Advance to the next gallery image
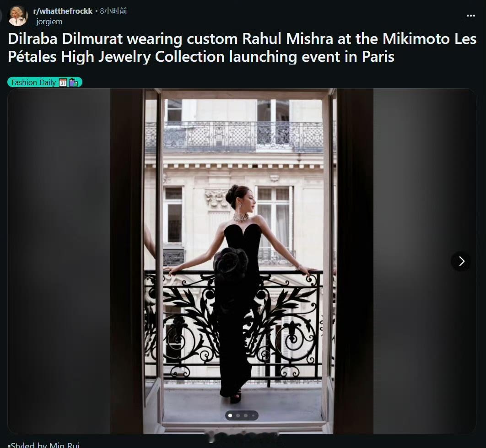Viewport: 486px width, 448px height. tap(461, 261)
